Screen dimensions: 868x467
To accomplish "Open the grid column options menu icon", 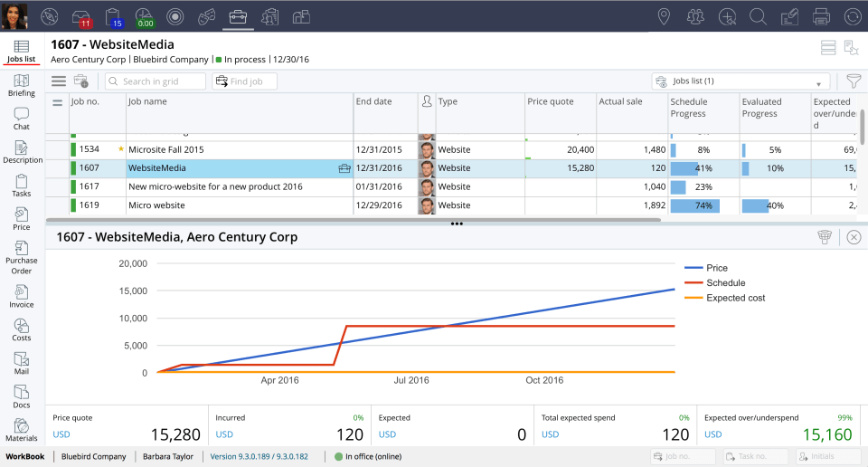I will click(57, 102).
